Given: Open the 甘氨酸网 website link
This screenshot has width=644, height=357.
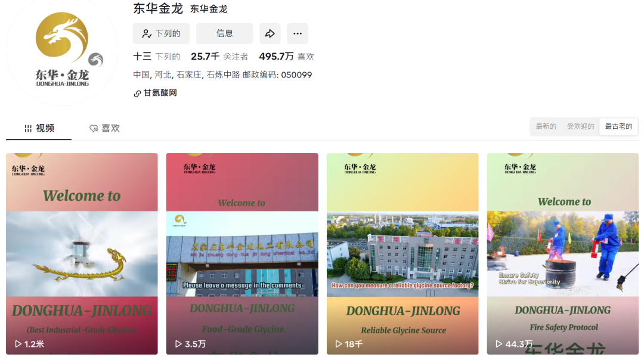Looking at the screenshot, I should [x=159, y=94].
